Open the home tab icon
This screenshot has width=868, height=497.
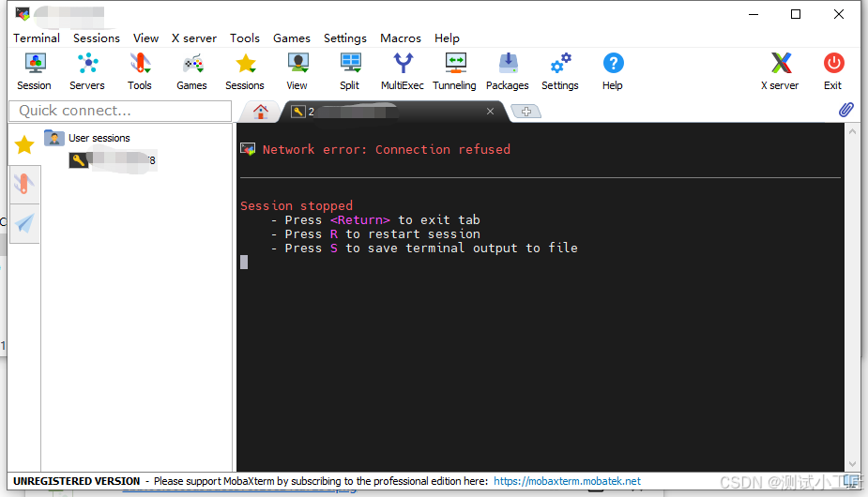[x=261, y=112]
